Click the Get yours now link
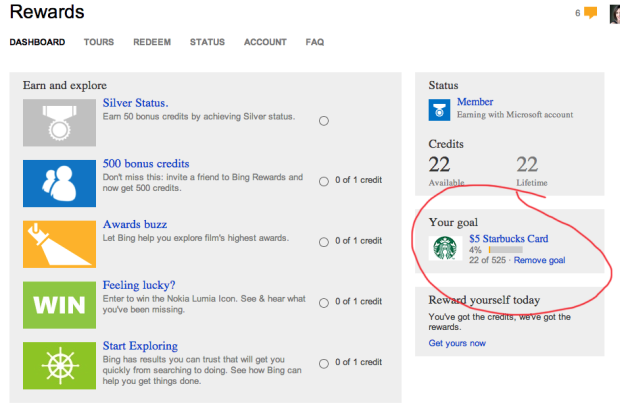The height and width of the screenshot is (413, 620). [457, 343]
